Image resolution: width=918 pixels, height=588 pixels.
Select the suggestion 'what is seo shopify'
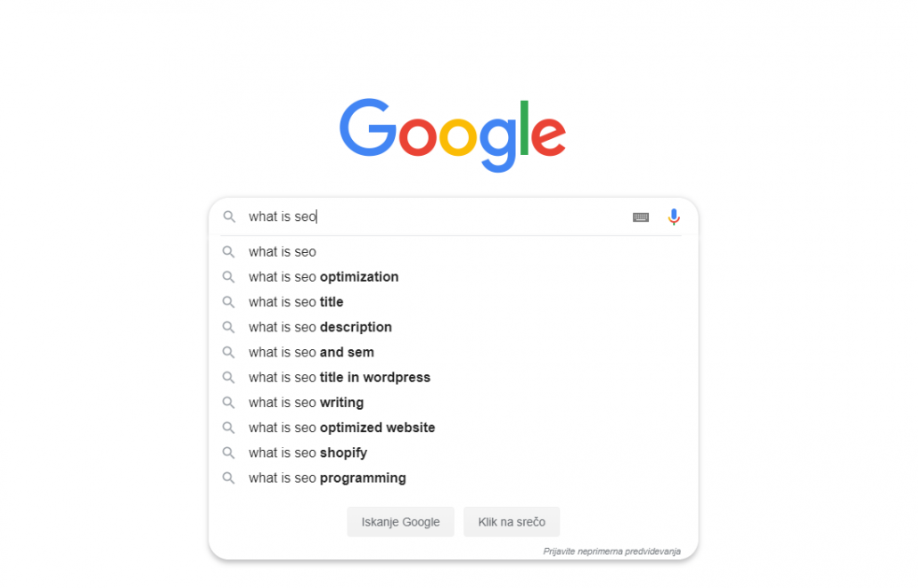307,453
